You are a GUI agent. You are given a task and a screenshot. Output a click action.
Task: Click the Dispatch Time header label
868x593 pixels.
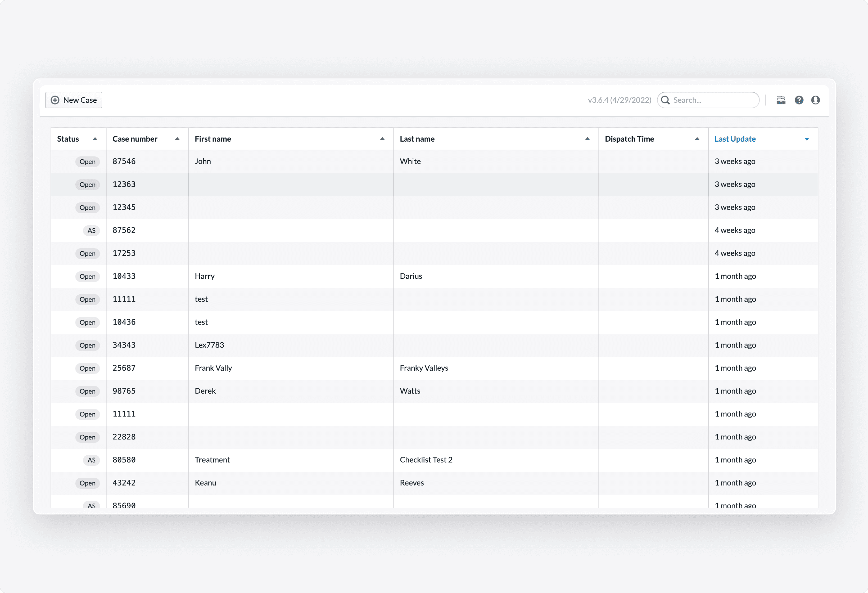coord(629,139)
